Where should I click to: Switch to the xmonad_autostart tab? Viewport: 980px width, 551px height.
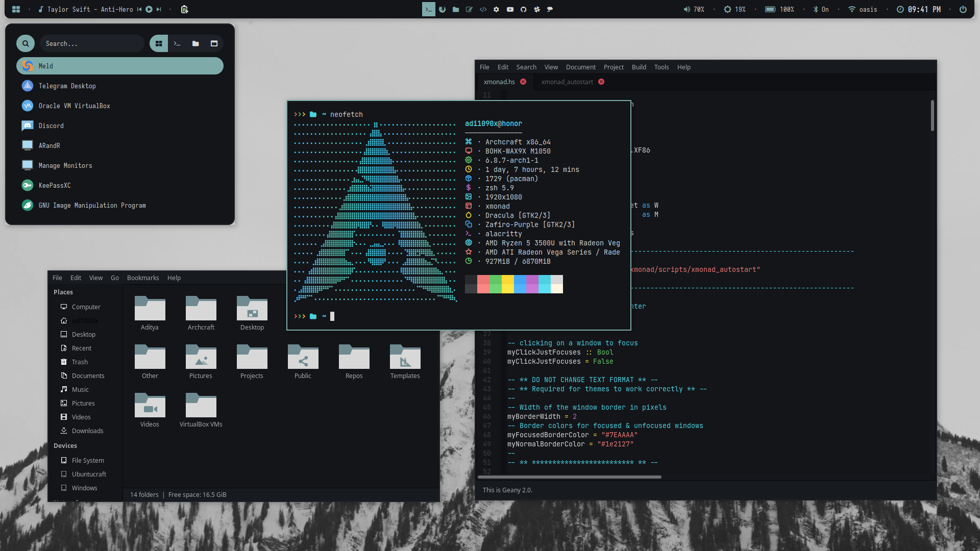click(567, 82)
